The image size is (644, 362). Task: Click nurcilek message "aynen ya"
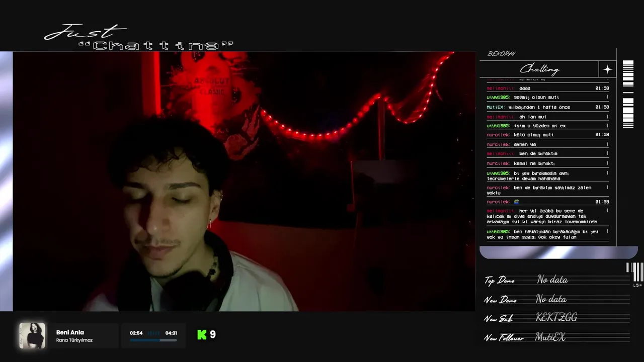click(x=525, y=144)
